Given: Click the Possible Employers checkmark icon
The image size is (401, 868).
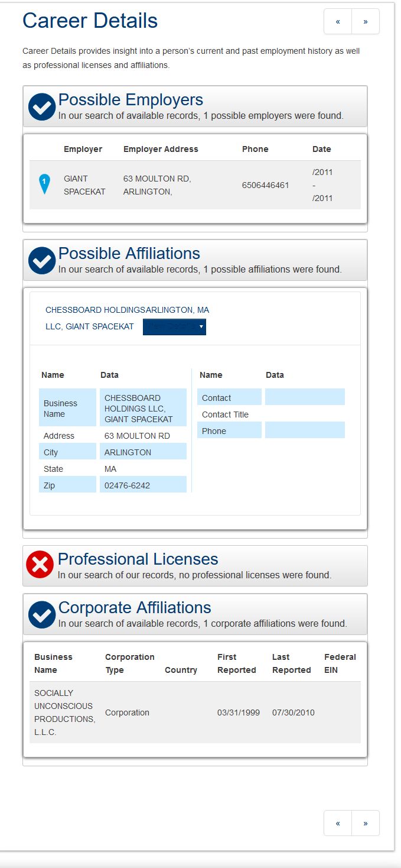Looking at the screenshot, I should click(x=42, y=107).
